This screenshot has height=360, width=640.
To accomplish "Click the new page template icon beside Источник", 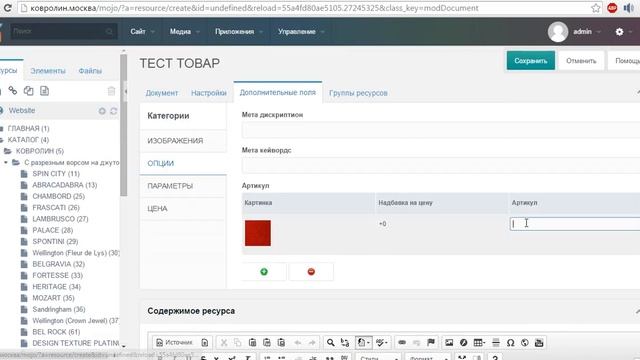I will (x=205, y=342).
